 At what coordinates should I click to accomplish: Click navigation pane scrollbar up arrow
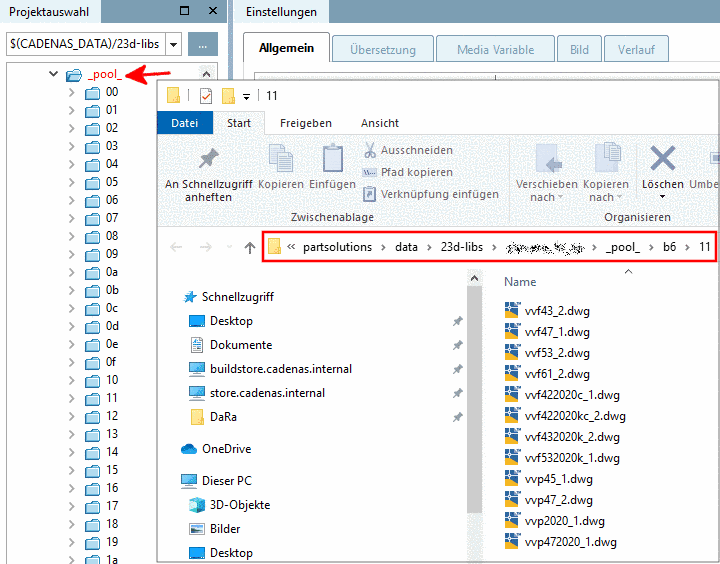(474, 278)
